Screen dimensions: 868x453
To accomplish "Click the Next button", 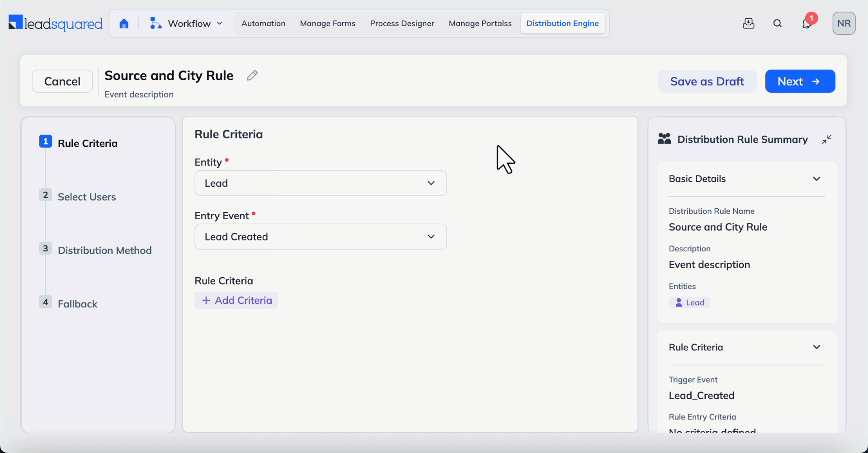I will point(800,81).
